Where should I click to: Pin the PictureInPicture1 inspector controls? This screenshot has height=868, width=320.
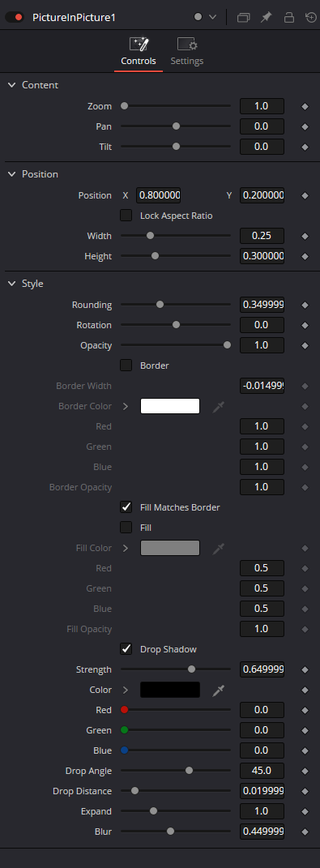click(x=267, y=17)
